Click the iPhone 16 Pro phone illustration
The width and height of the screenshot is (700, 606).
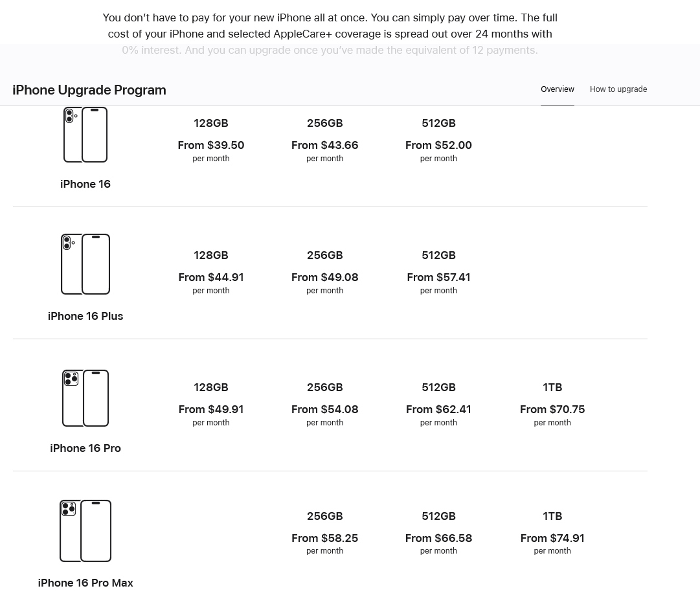tap(85, 398)
